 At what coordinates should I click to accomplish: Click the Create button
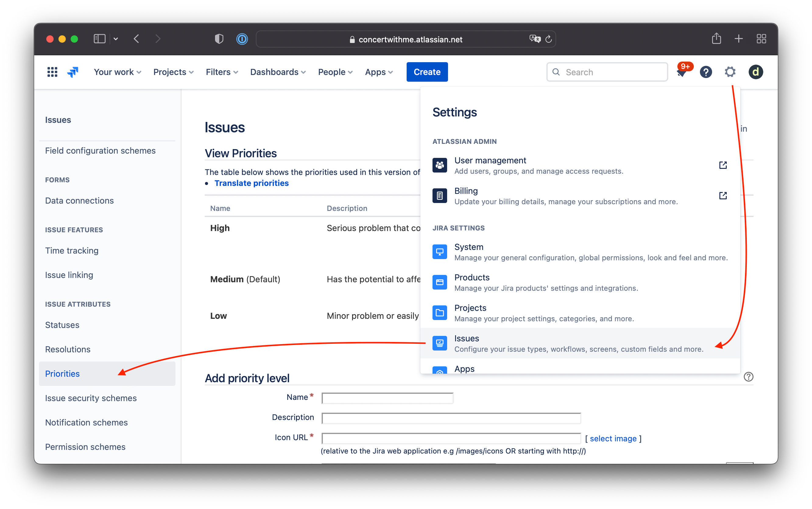(426, 72)
